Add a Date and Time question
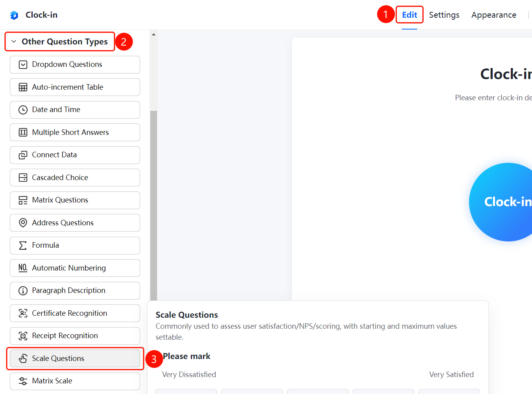This screenshot has width=532, height=394. coord(75,110)
